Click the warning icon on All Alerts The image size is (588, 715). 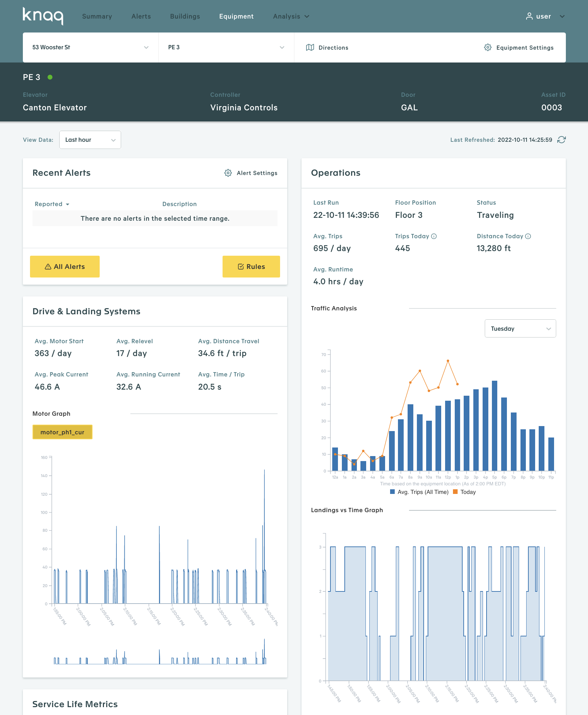coord(48,266)
